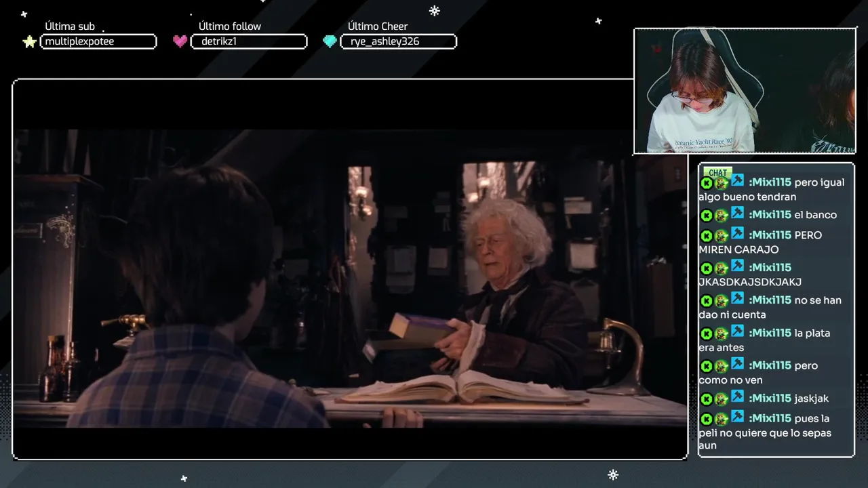Click the chat text 'como no ven'
Viewport: 868px width, 488px height.
click(730, 381)
